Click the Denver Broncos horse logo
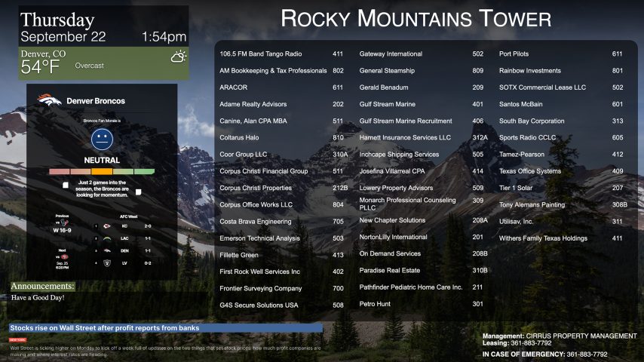The image size is (644, 362). pos(49,100)
